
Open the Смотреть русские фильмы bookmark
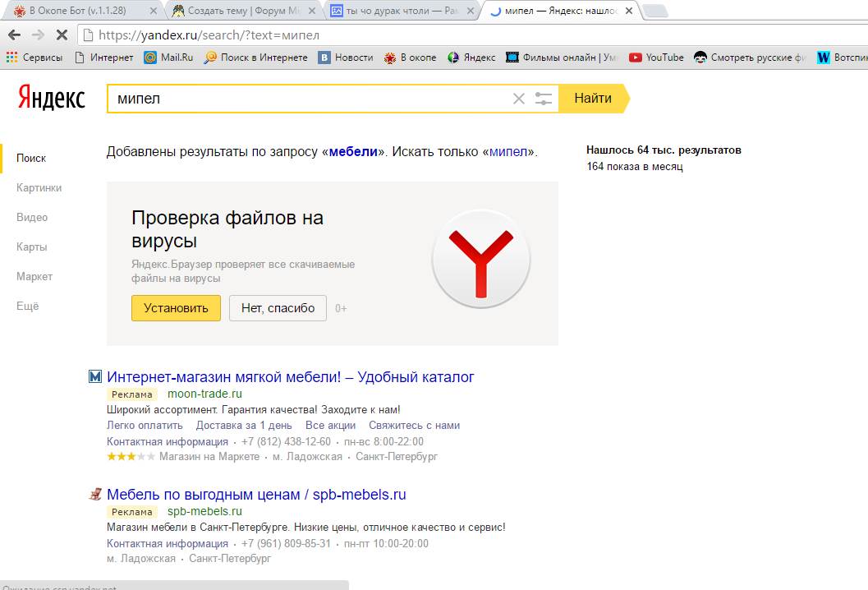tap(750, 57)
